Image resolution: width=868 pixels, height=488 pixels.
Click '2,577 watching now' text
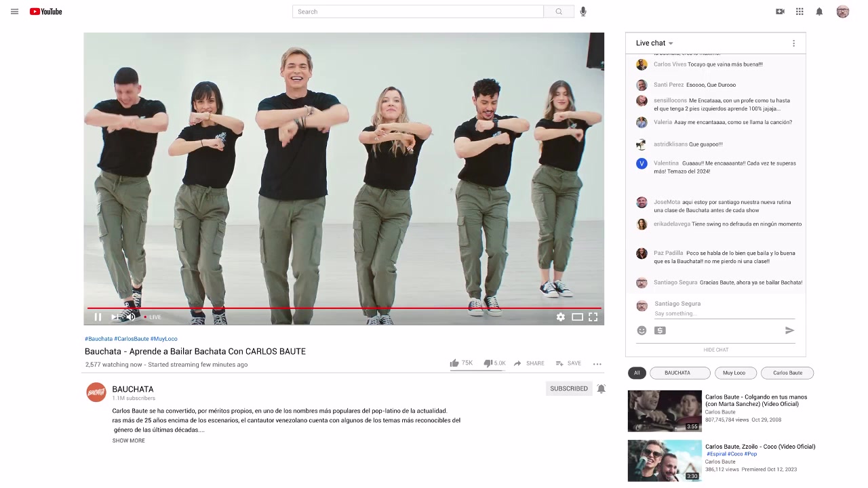pyautogui.click(x=114, y=365)
